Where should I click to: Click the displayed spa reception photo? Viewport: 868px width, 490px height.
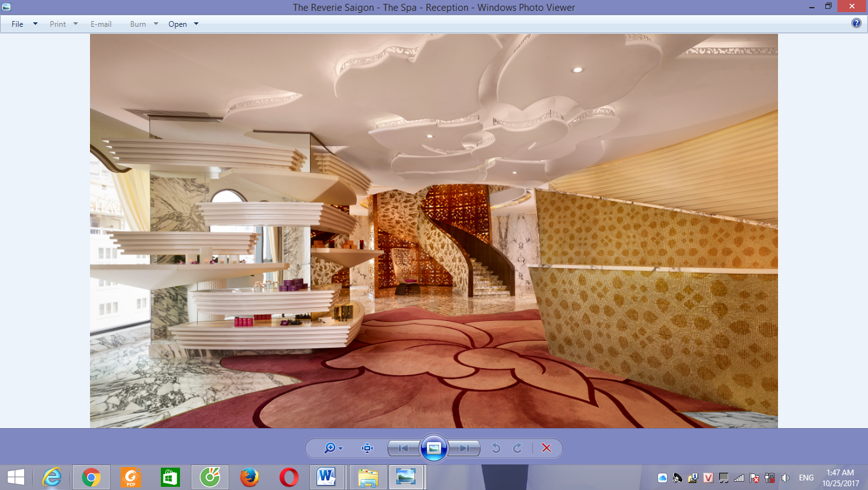click(434, 231)
